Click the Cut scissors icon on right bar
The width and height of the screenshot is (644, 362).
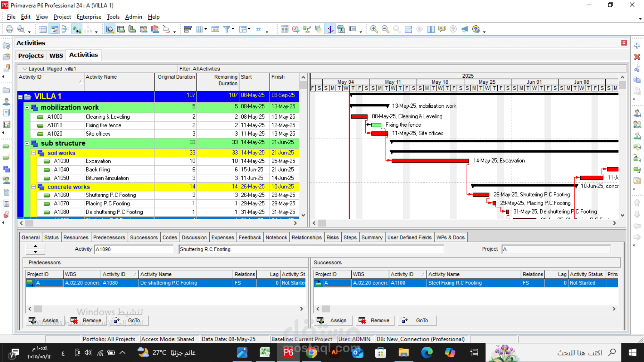pos(637,68)
